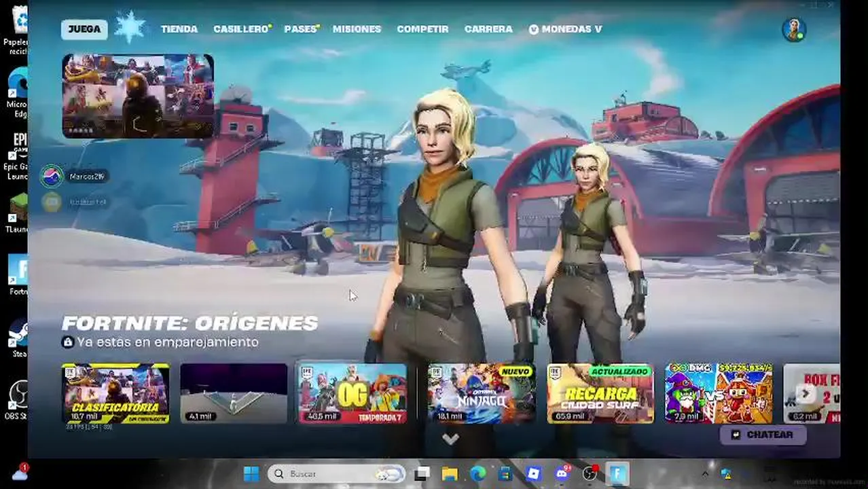The image size is (868, 489).
Task: Open the CARRERA tab
Action: 488,29
